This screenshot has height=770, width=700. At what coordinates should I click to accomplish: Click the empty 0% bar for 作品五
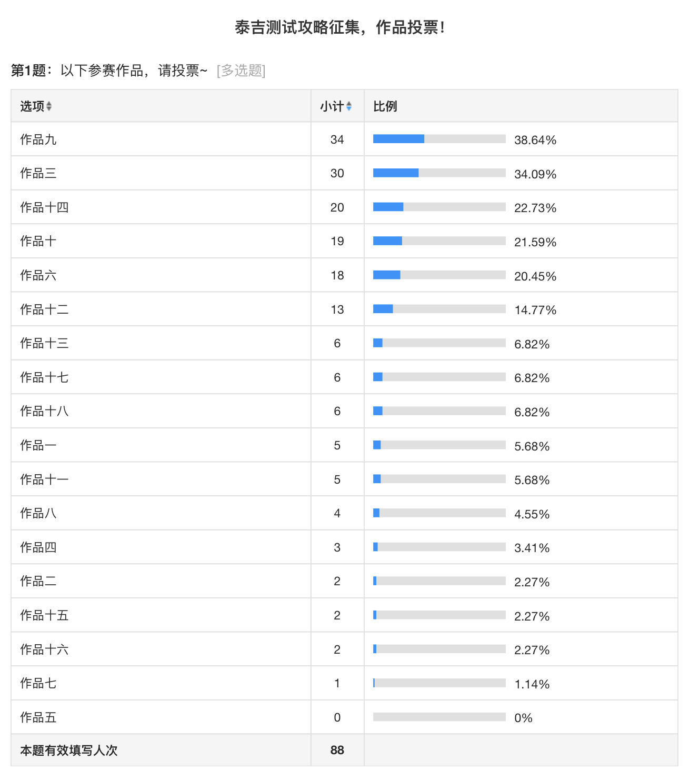pyautogui.click(x=439, y=717)
